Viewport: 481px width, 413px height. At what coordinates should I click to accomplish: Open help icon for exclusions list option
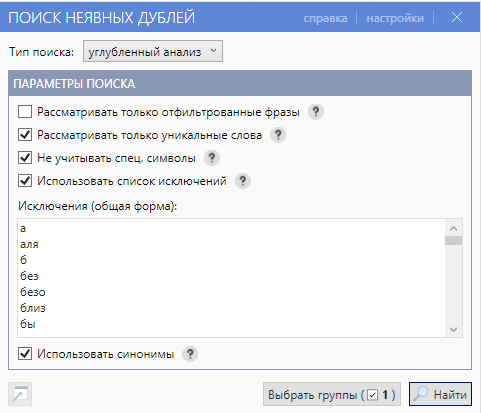pyautogui.click(x=243, y=181)
